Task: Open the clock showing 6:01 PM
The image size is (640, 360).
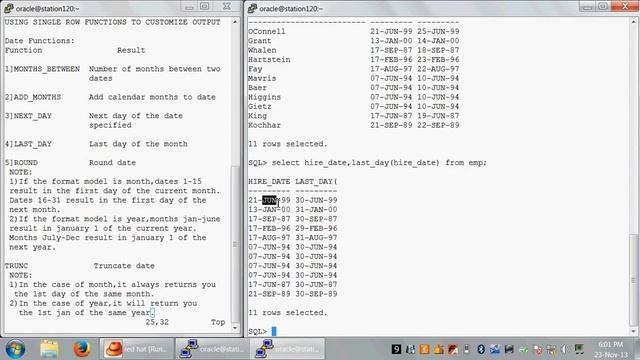Action: click(x=611, y=349)
